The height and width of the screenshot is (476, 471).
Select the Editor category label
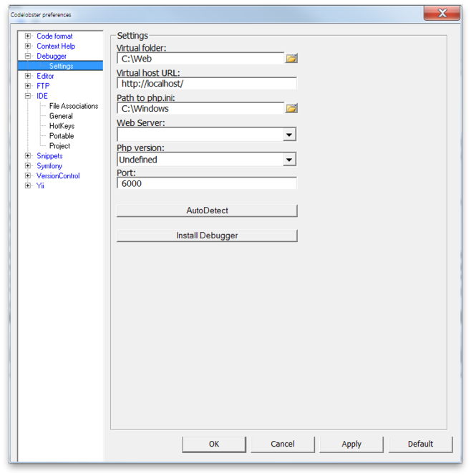[x=45, y=76]
